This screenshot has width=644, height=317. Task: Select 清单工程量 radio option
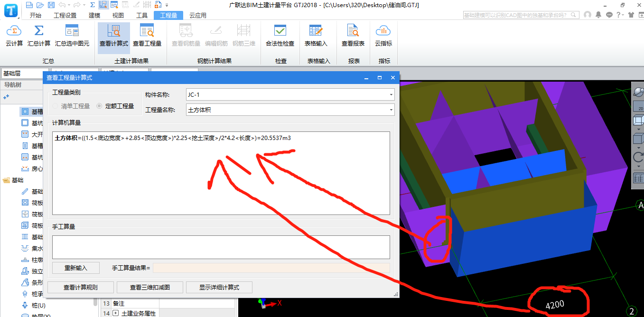point(71,106)
